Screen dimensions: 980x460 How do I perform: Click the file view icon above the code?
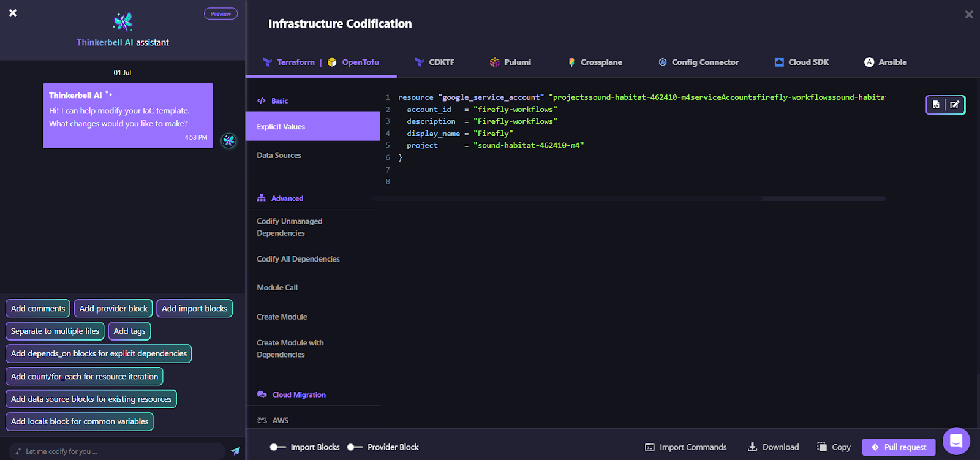(936, 105)
